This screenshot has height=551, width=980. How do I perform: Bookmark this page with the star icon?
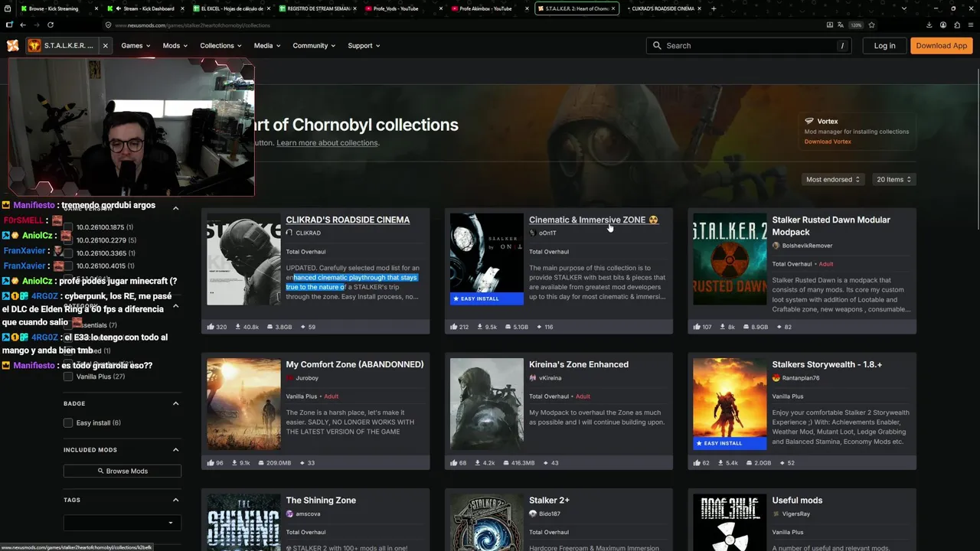pyautogui.click(x=871, y=24)
